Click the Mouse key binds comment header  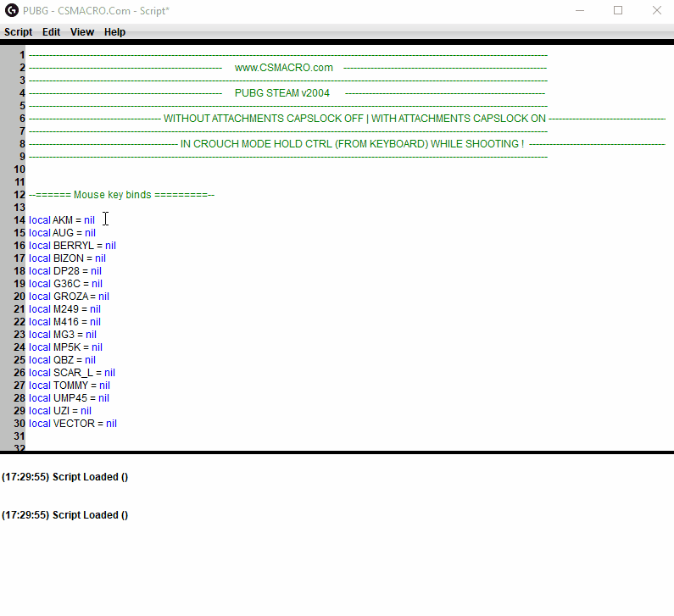pos(121,195)
